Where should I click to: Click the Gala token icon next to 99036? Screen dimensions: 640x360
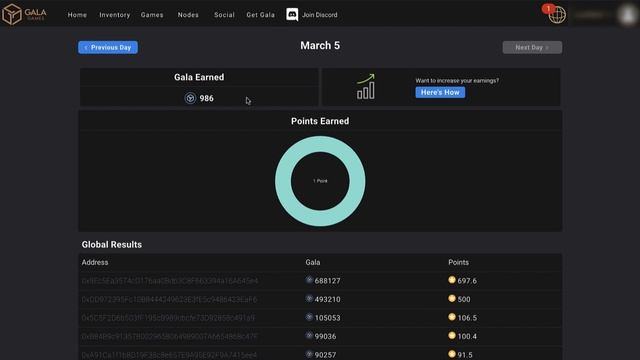[x=309, y=336]
